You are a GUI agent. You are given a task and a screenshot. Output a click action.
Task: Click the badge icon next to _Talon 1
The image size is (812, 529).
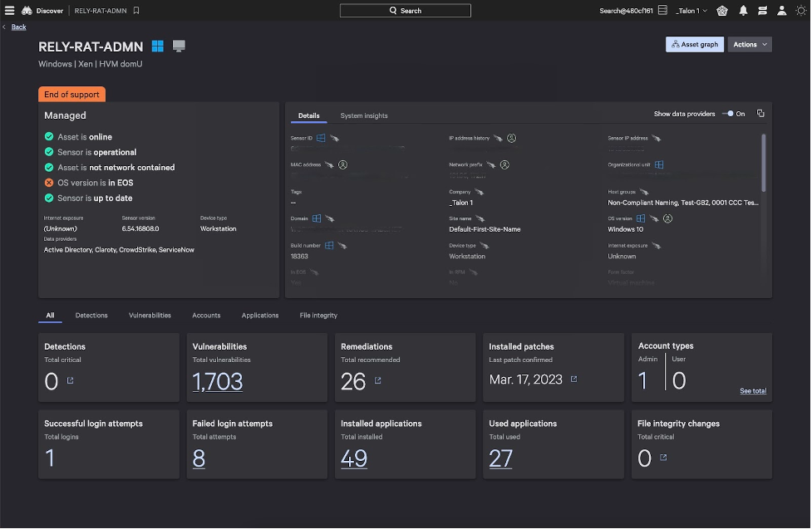tap(722, 10)
